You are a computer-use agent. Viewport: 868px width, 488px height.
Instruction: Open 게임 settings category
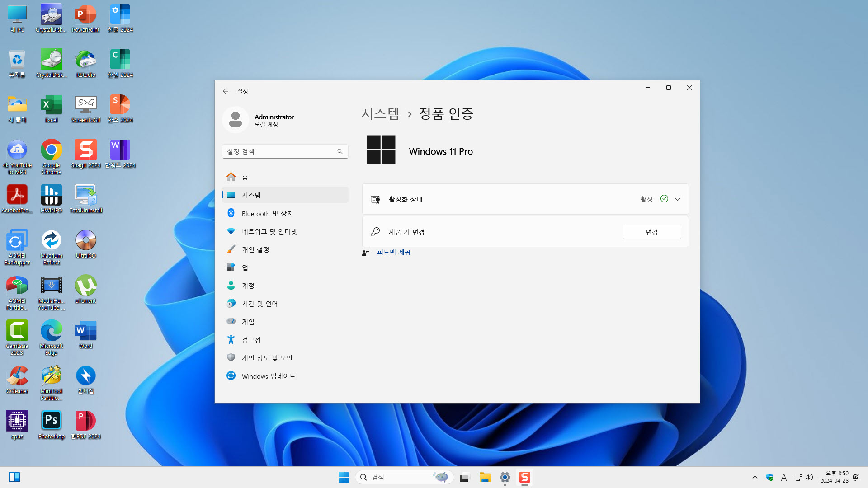point(285,322)
